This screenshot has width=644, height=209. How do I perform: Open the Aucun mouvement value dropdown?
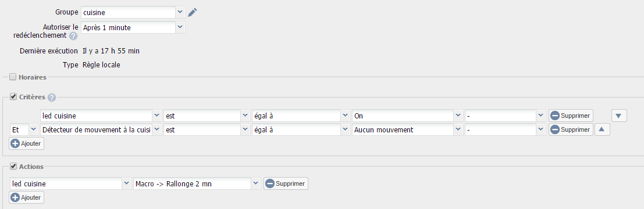(458, 129)
